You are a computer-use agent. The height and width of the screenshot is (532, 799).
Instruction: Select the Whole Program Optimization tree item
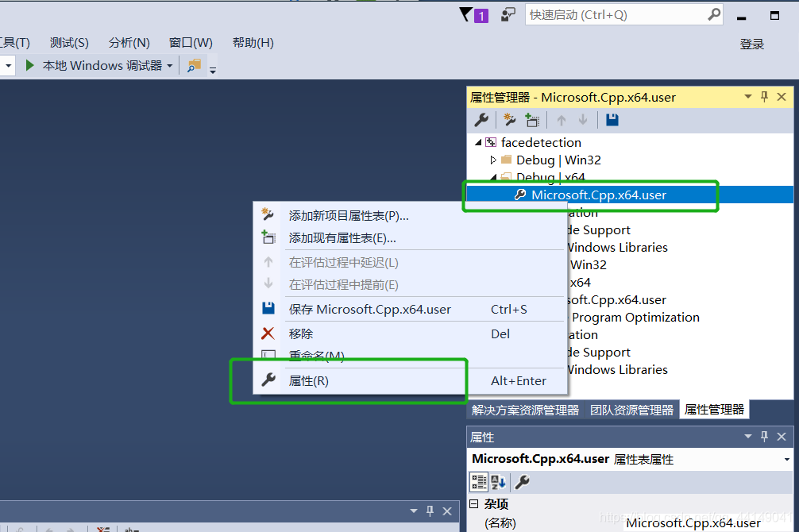635,318
